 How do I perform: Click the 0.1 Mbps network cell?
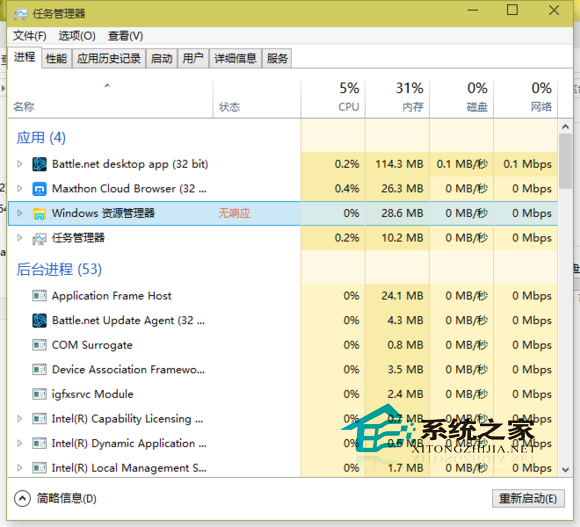click(527, 164)
